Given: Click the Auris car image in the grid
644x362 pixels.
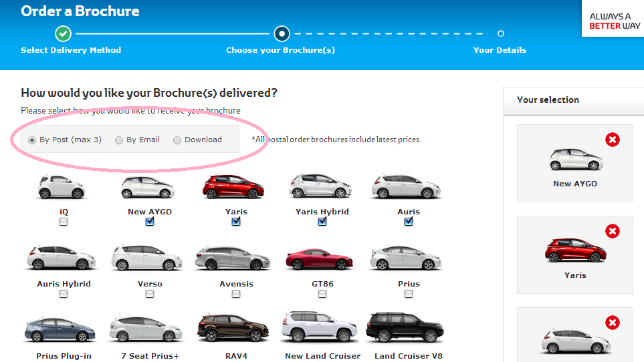Looking at the screenshot, I should pyautogui.click(x=406, y=187).
